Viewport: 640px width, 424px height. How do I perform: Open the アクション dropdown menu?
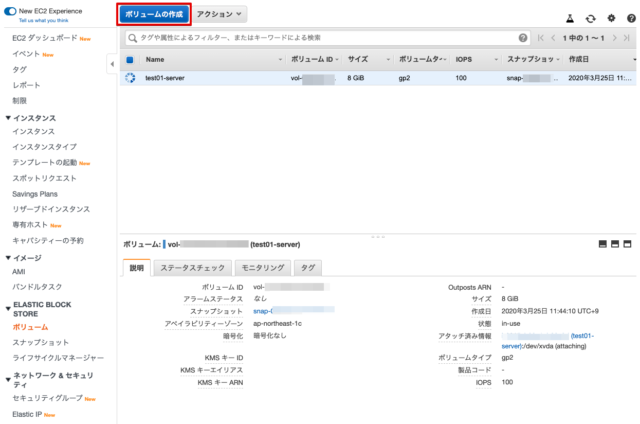219,14
